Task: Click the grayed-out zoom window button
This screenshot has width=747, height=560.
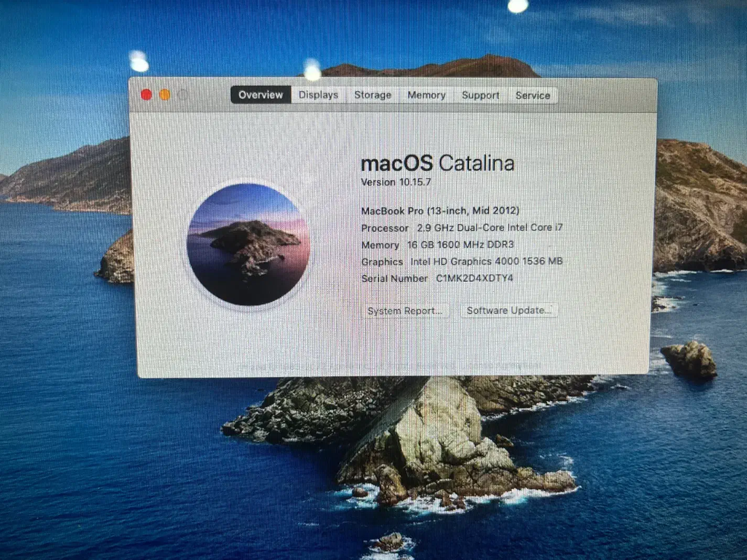Action: tap(183, 95)
